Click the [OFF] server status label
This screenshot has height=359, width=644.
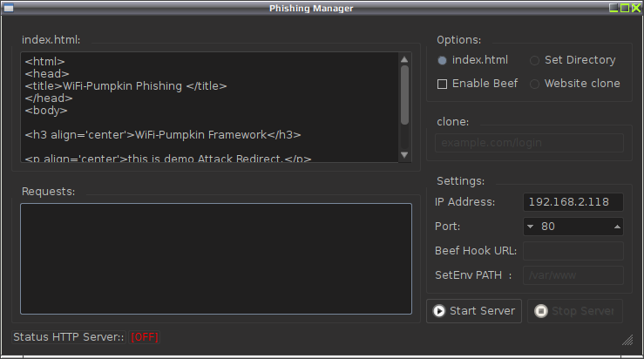(144, 337)
